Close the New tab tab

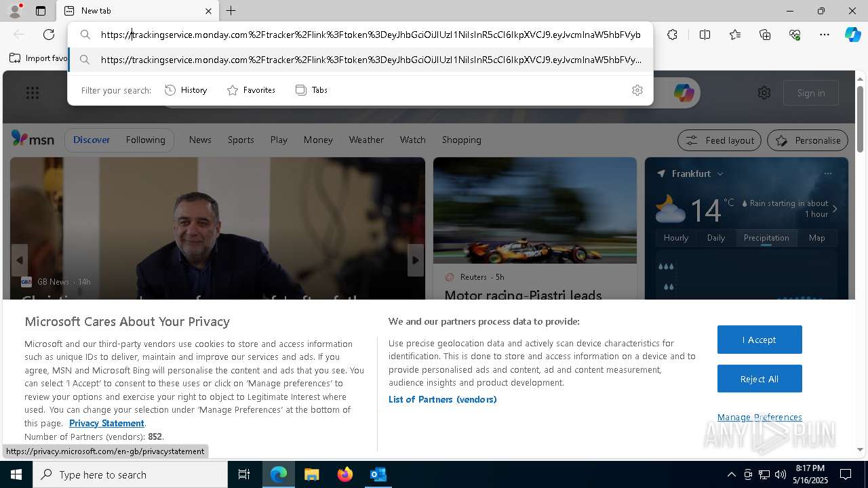click(x=208, y=11)
